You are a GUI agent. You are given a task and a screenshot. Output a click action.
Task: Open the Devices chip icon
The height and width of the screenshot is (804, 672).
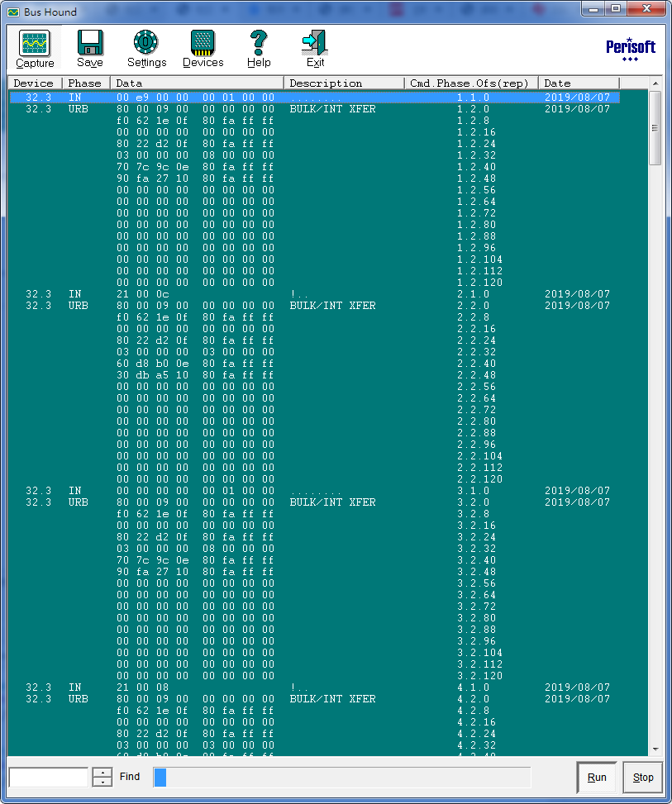point(203,43)
